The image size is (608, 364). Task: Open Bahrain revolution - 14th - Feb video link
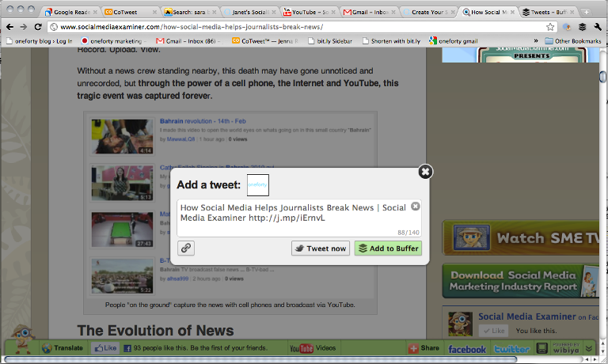203,121
